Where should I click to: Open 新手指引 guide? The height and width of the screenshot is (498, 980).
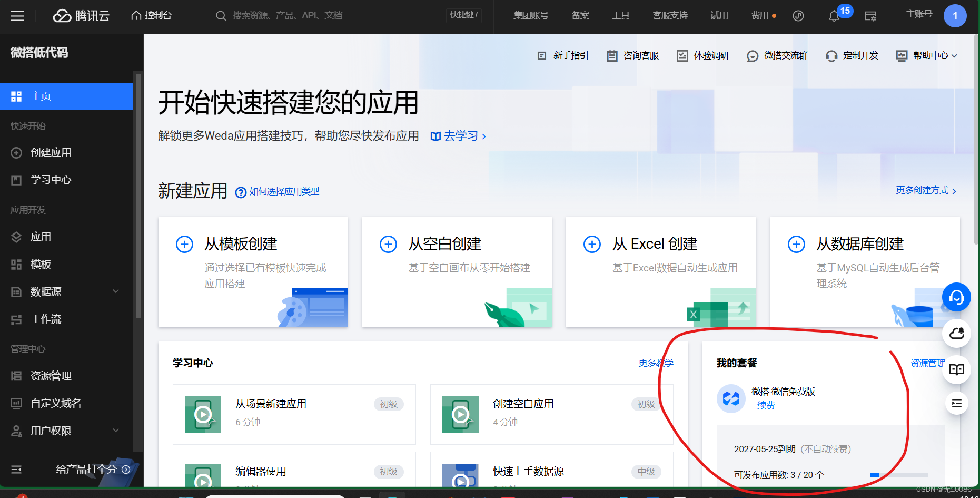coord(562,56)
